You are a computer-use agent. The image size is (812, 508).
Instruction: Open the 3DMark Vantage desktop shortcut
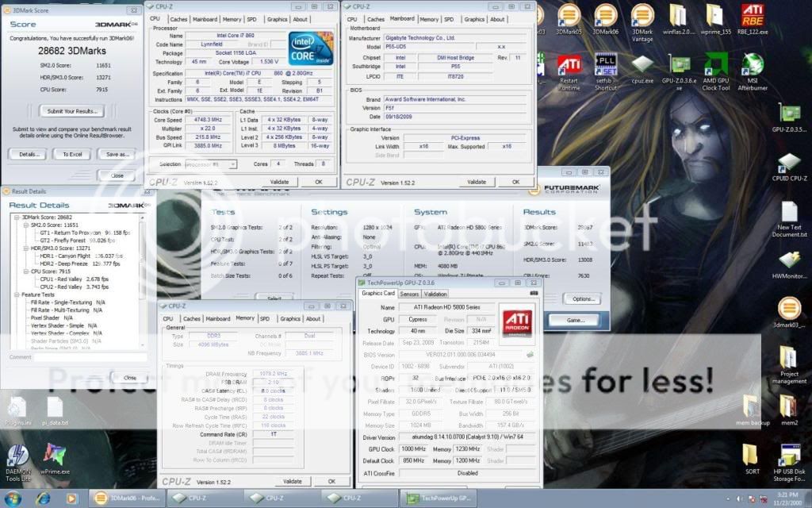point(642,23)
